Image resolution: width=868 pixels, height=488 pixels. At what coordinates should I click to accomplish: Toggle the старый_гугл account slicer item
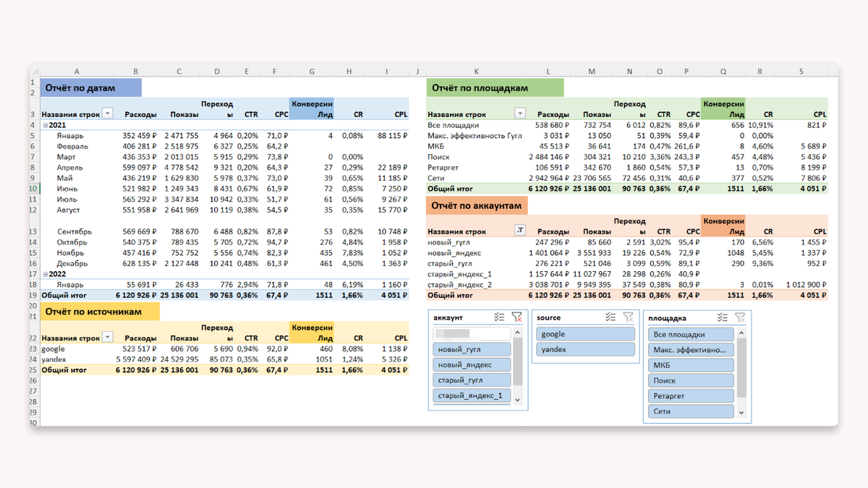tap(472, 380)
